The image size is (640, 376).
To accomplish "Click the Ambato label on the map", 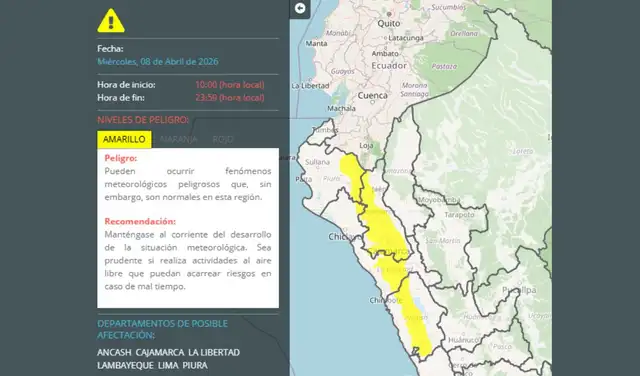I will [x=385, y=53].
